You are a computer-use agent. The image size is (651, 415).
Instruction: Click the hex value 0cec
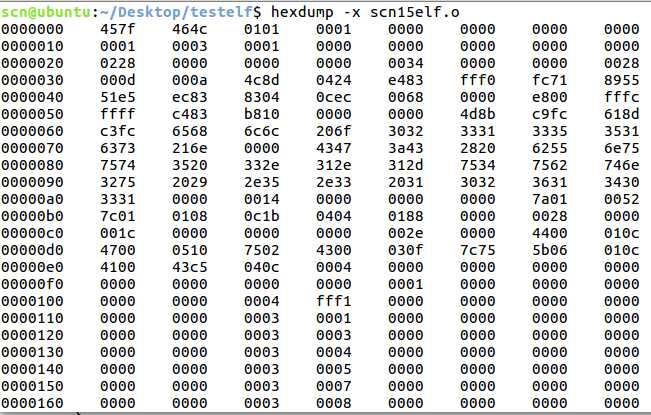(334, 97)
